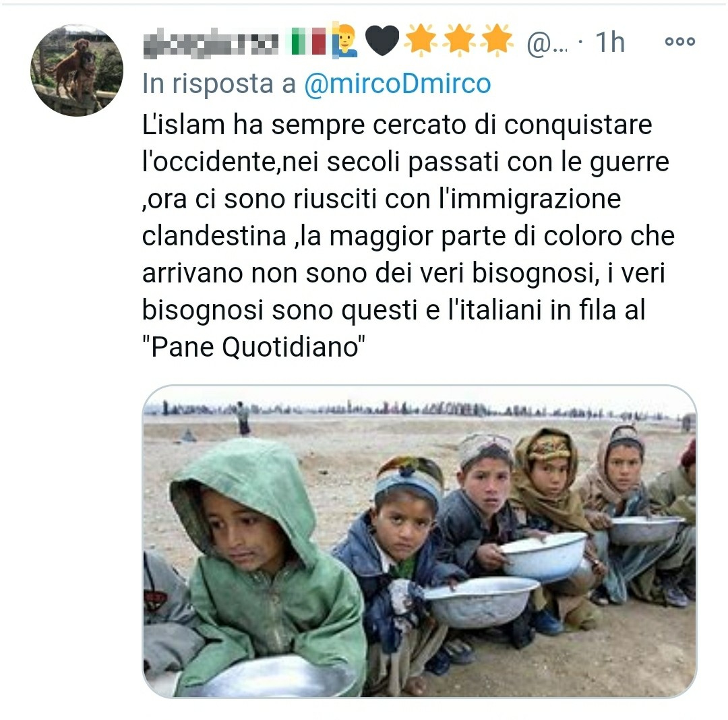Click the white enamel bowl in the photo
Image resolution: width=728 pixels, height=720 pixels.
click(542, 556)
